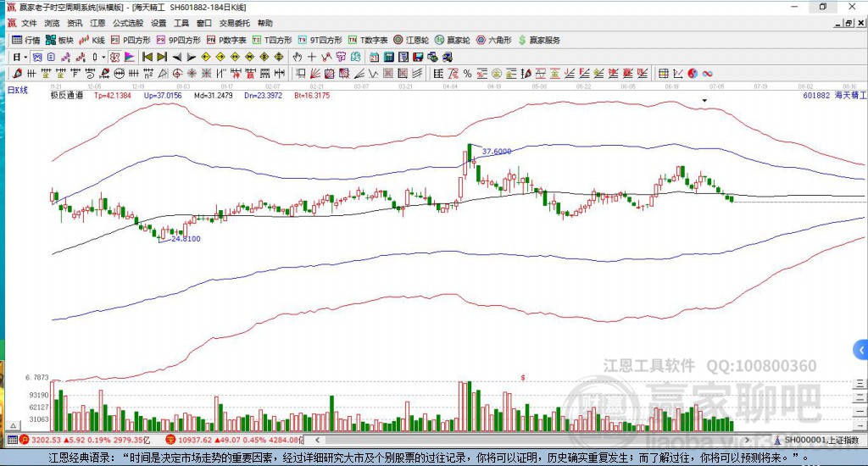Click the Shanghai index 3202.53 status
This screenshot has height=466, width=868.
[x=85, y=440]
